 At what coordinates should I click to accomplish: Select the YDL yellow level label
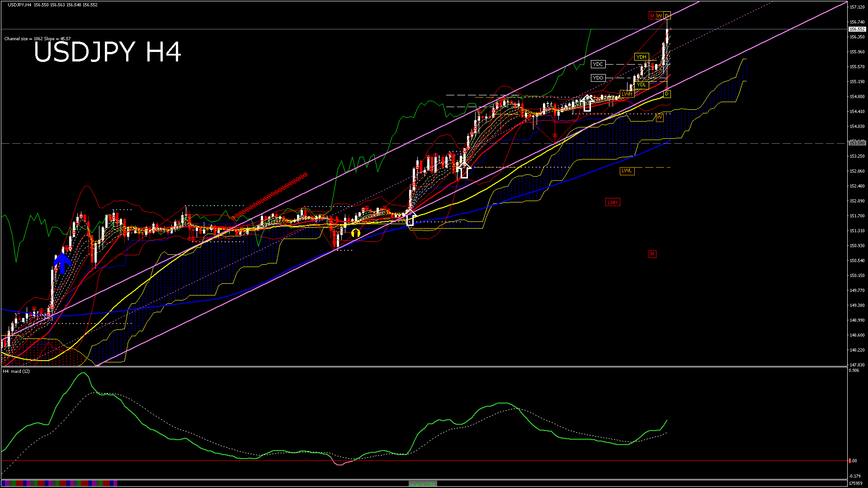[641, 85]
